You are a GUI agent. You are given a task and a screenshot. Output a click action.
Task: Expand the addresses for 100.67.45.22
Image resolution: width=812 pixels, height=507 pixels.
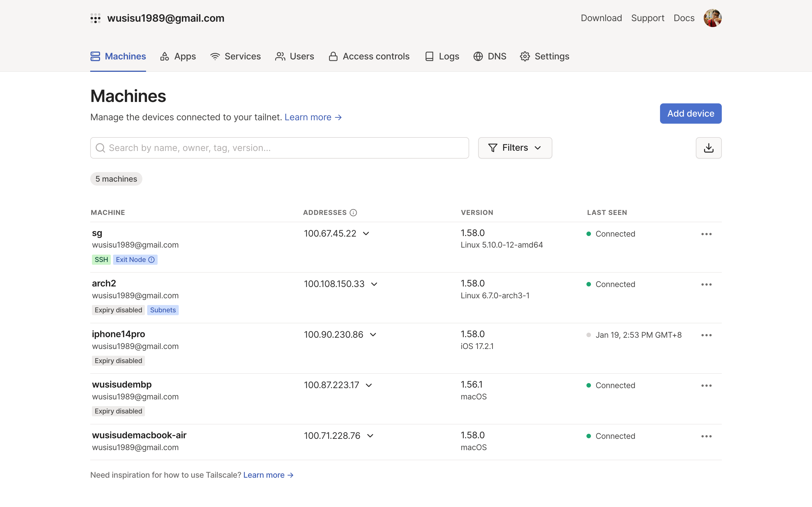(x=366, y=234)
